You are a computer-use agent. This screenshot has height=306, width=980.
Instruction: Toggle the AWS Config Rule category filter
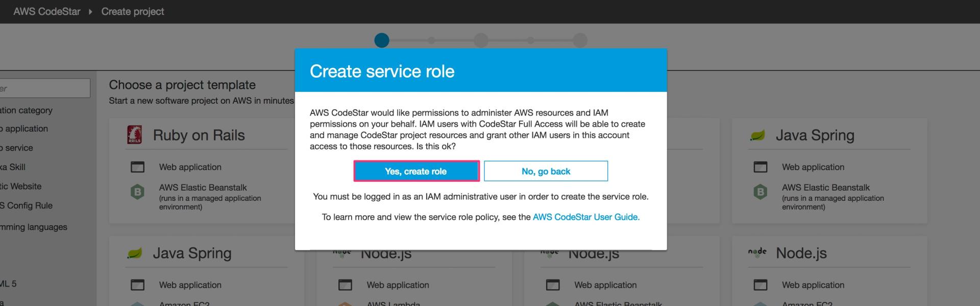(26, 205)
